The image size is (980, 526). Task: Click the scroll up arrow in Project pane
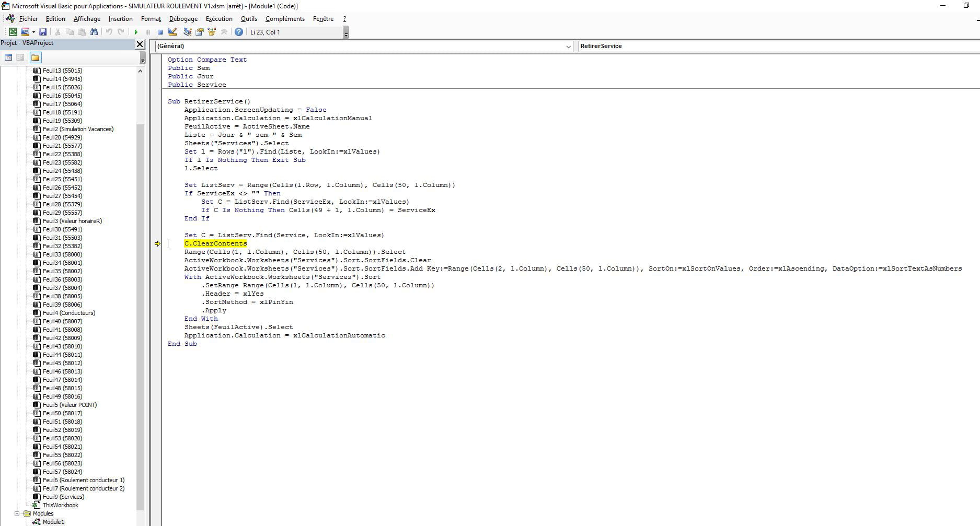(140, 71)
